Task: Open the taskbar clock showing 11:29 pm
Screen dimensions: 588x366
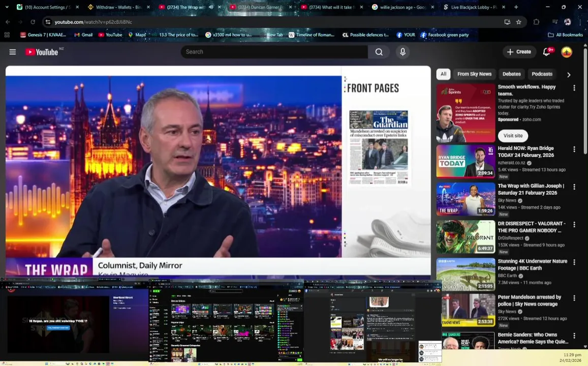Action: point(572,357)
